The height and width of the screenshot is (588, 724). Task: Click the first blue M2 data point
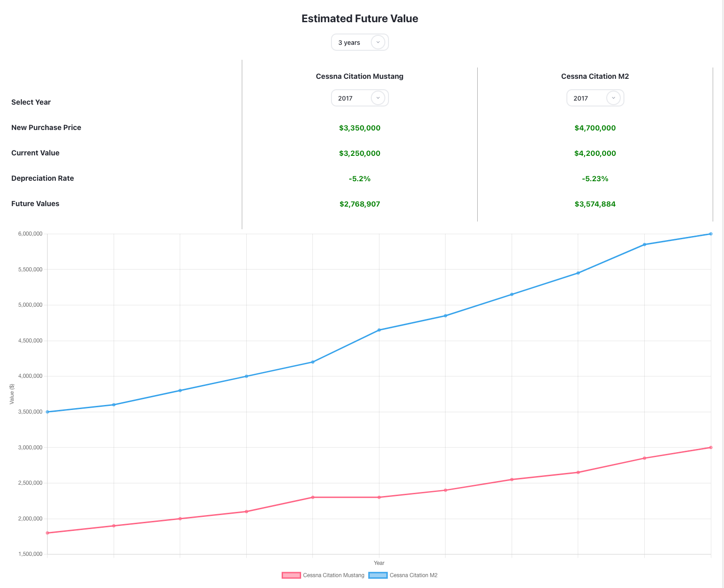[48, 412]
